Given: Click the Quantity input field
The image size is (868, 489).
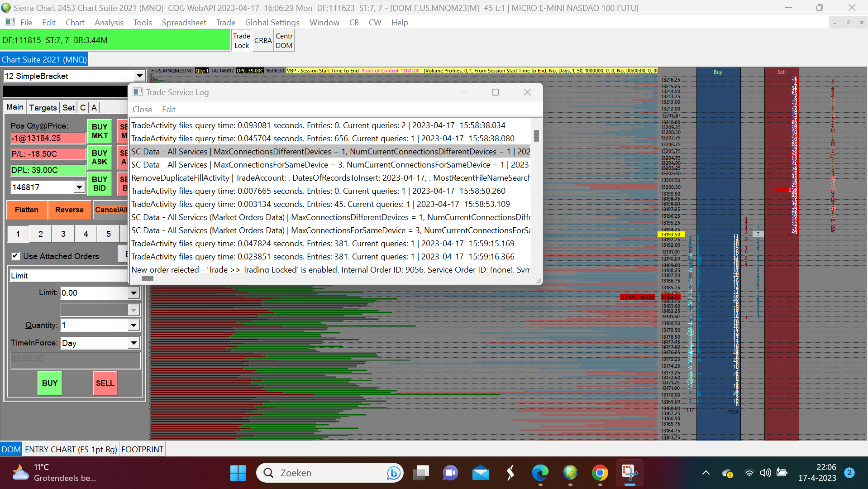Looking at the screenshot, I should coord(95,325).
